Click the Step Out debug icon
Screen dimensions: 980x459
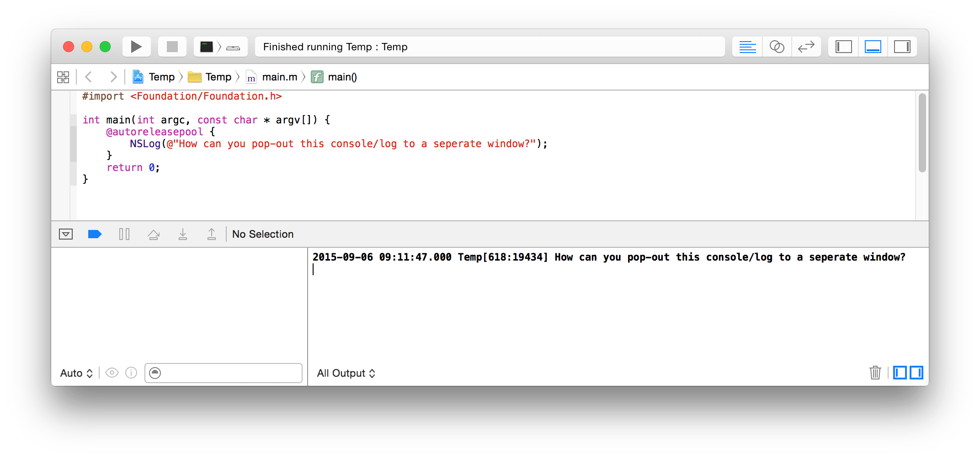212,234
